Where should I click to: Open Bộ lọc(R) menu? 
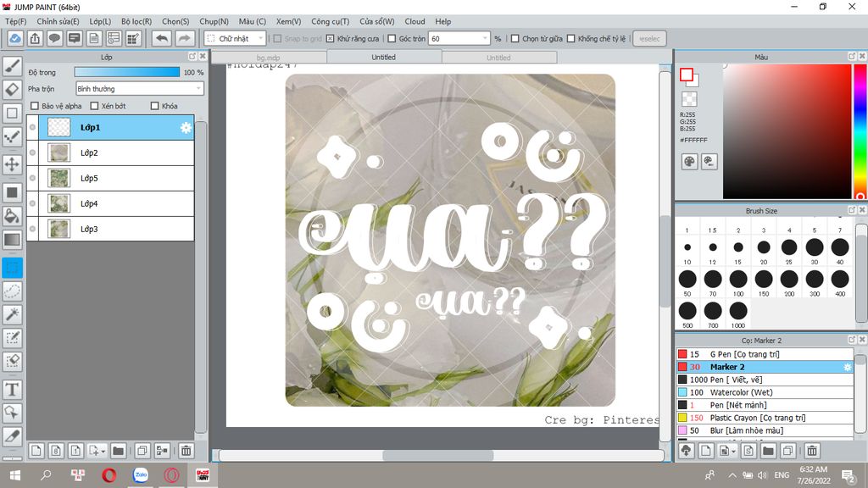136,21
